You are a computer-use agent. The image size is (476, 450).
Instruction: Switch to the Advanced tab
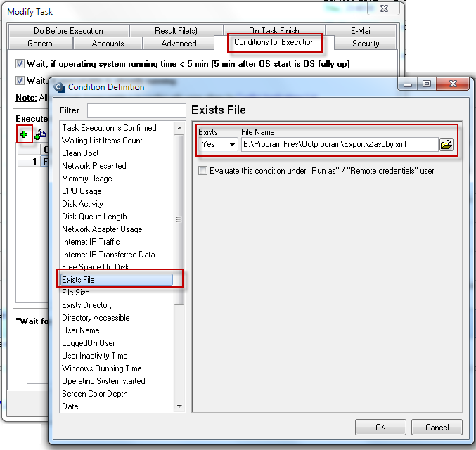click(x=179, y=44)
